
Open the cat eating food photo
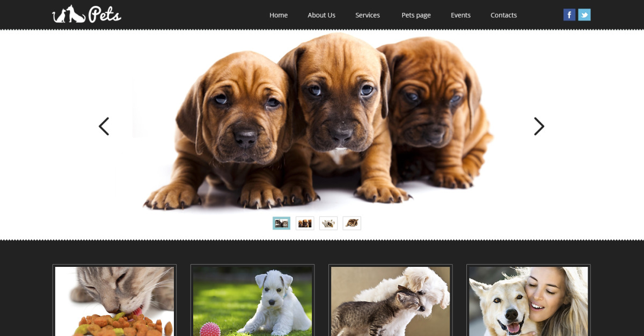[x=114, y=301]
